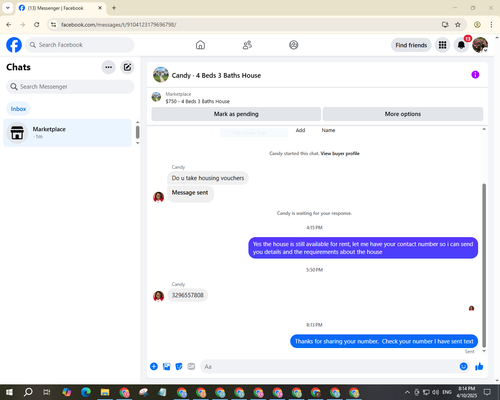Choose a GIF icon in composer
The image size is (500, 400).
pos(191,367)
